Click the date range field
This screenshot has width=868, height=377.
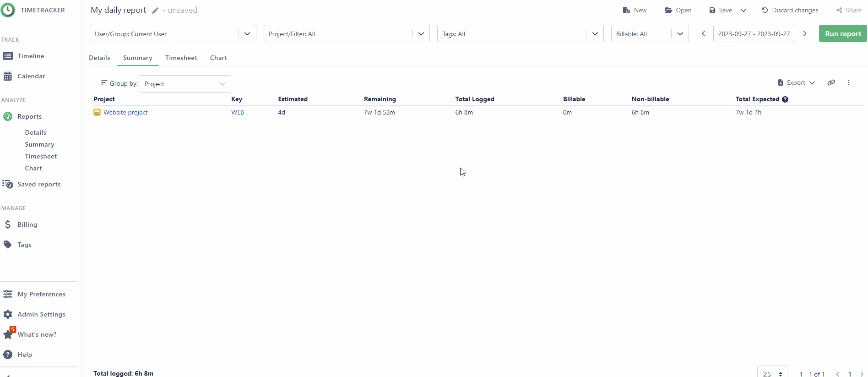coord(754,33)
